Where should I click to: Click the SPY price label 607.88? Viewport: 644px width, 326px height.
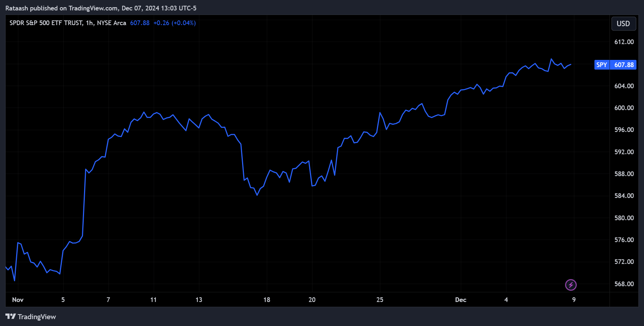(x=615, y=65)
